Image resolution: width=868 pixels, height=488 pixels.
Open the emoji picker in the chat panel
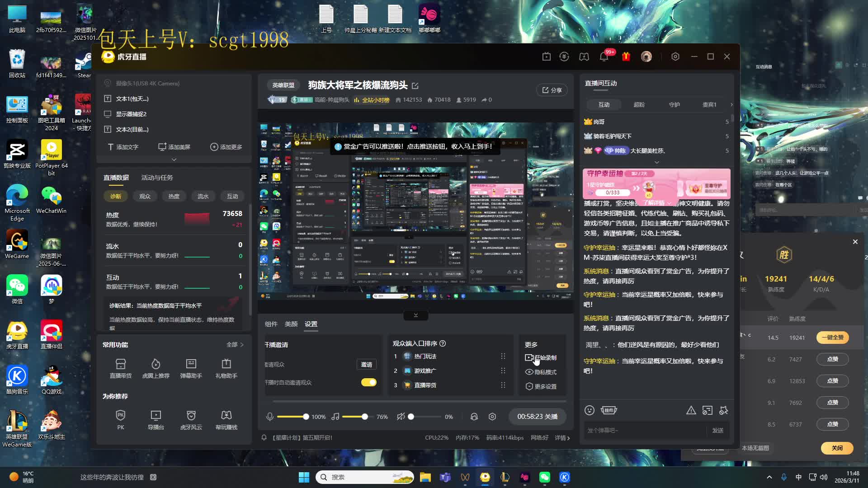click(590, 410)
